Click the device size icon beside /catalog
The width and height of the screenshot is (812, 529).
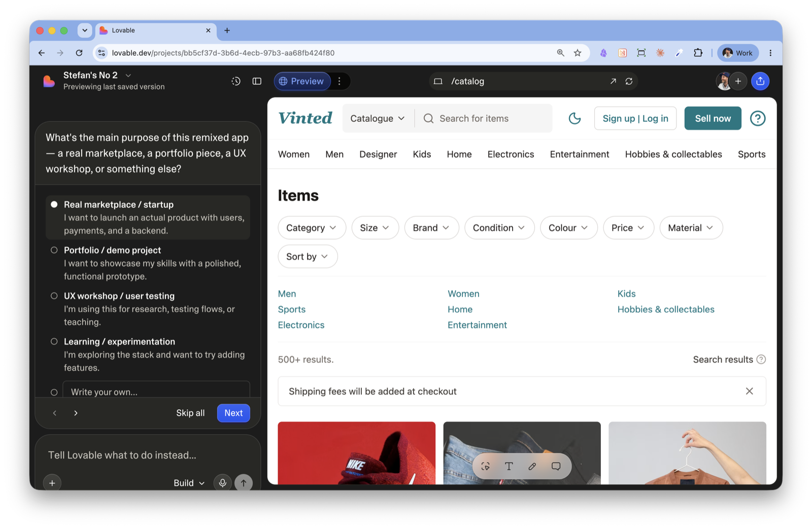click(x=438, y=81)
